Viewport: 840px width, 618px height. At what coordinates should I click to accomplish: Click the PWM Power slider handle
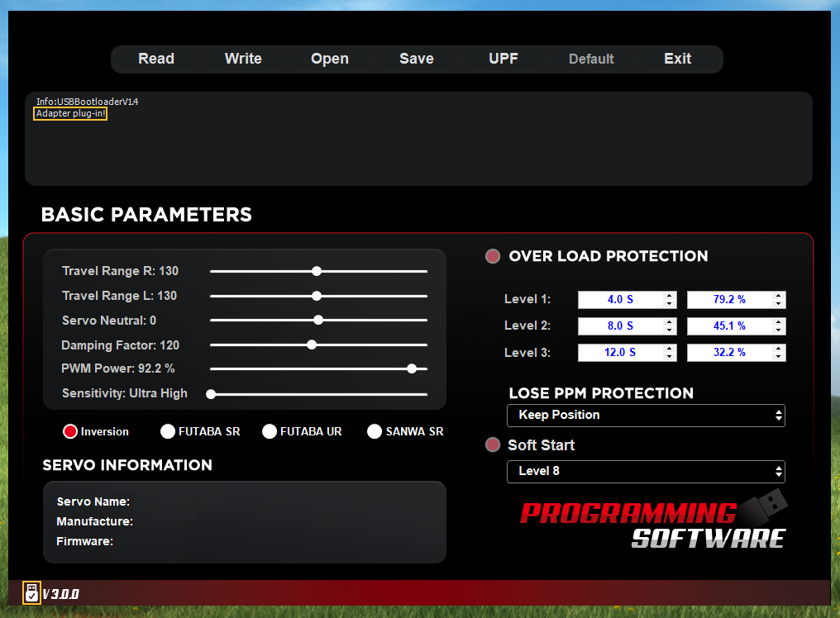(412, 368)
